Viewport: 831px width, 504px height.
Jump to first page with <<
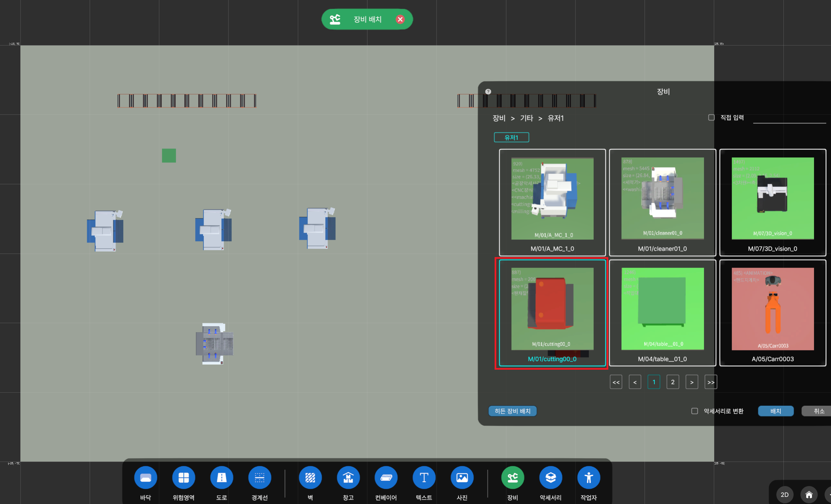click(616, 382)
